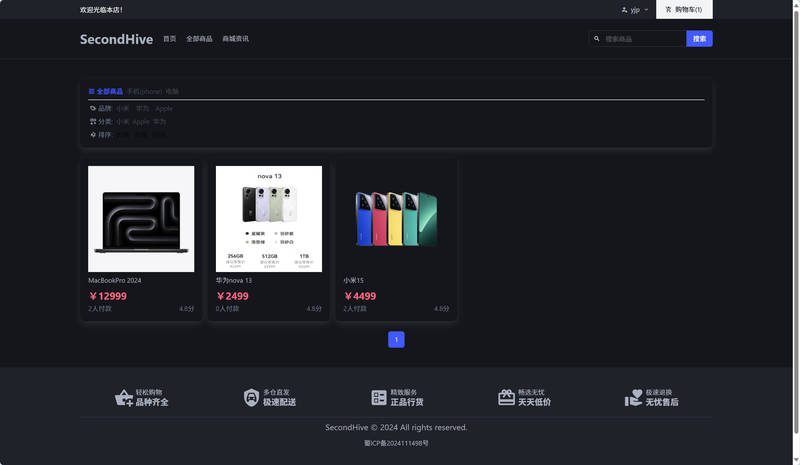The width and height of the screenshot is (800, 465).
Task: Click the 正品行货 footer text
Action: [407, 402]
